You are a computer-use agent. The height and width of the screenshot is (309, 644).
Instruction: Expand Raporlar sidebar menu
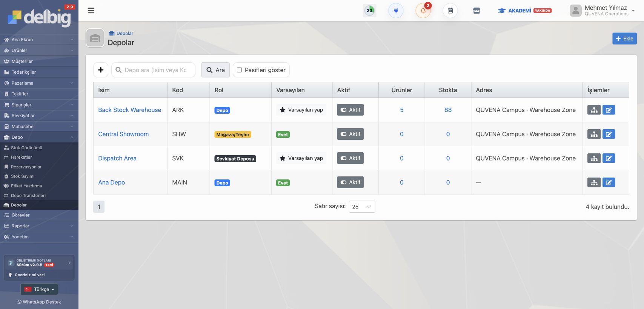[x=39, y=226]
